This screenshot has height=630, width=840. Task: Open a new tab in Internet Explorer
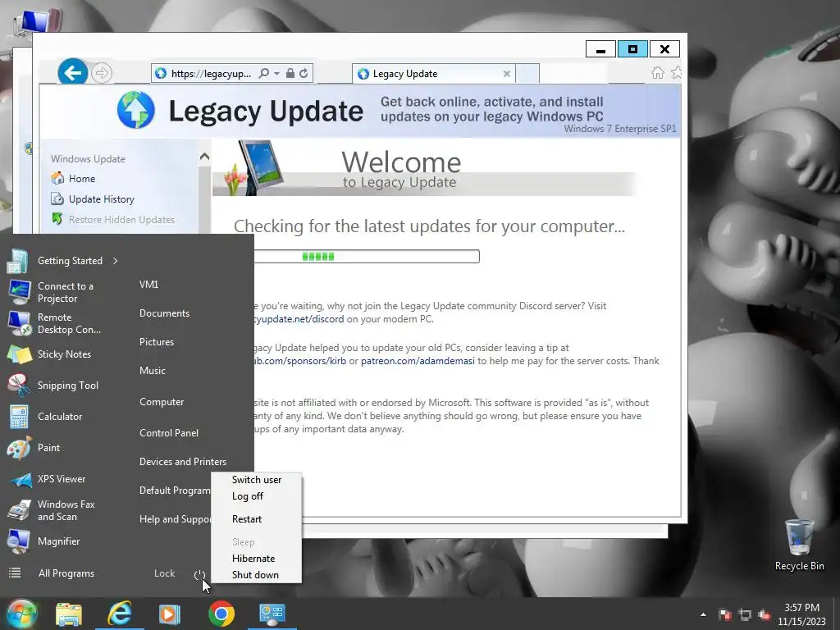(527, 74)
